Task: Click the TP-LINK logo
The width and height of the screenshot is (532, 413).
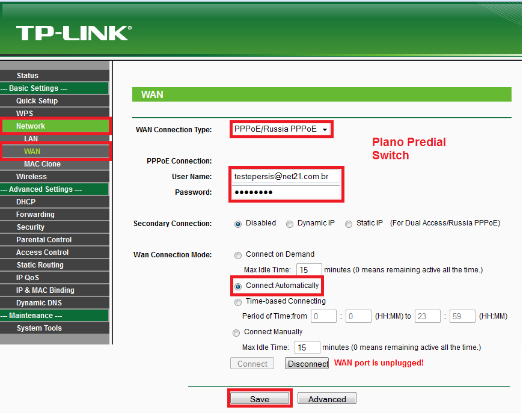Action: 73,33
